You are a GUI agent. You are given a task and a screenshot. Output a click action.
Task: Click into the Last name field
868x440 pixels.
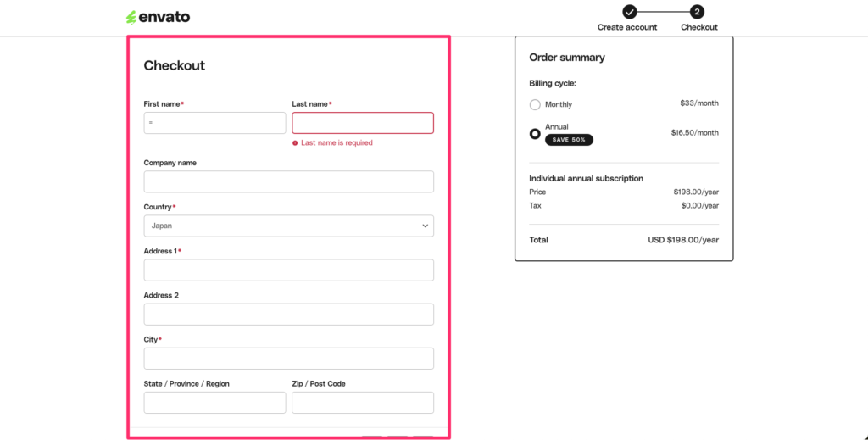pyautogui.click(x=363, y=123)
